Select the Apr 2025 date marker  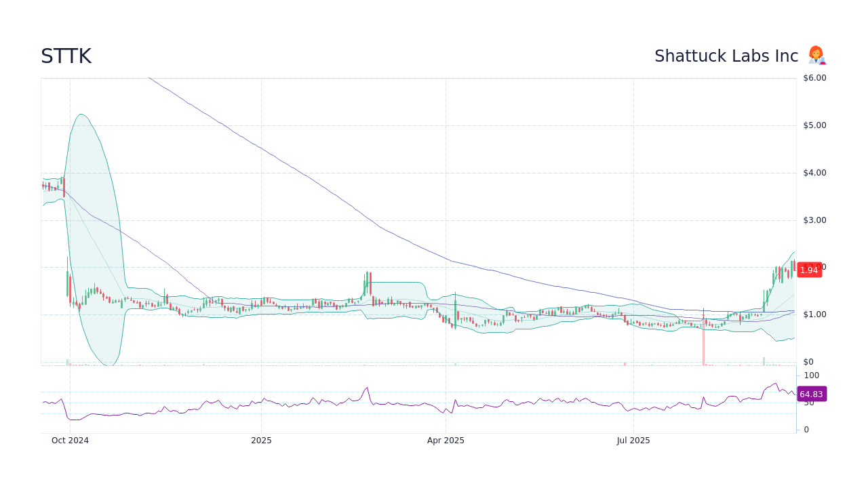[446, 440]
